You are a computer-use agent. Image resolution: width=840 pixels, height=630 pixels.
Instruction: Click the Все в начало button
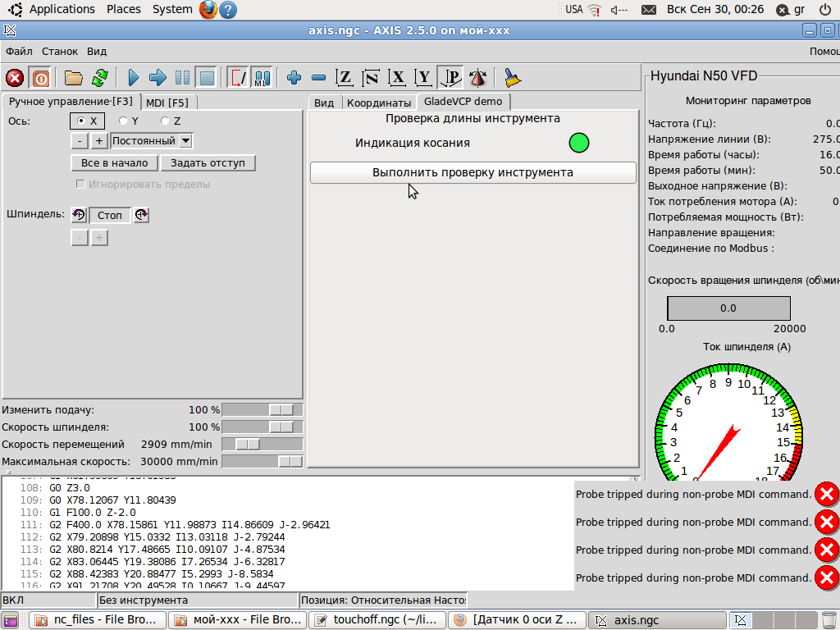114,162
